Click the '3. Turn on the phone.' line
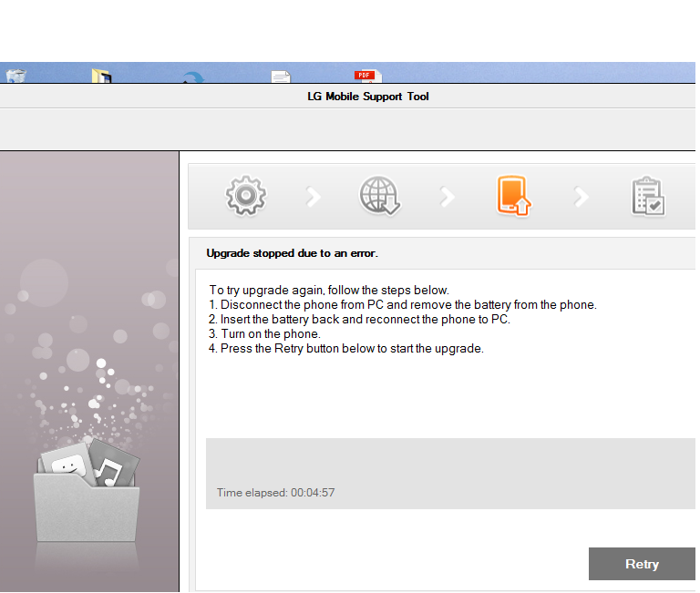Viewport: 700px width, 593px height. 264,333
